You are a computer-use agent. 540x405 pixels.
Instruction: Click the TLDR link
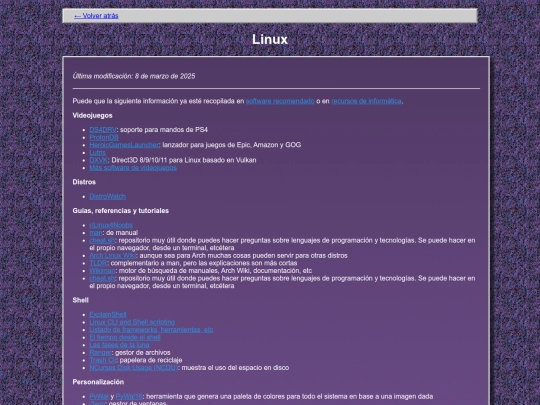98,263
